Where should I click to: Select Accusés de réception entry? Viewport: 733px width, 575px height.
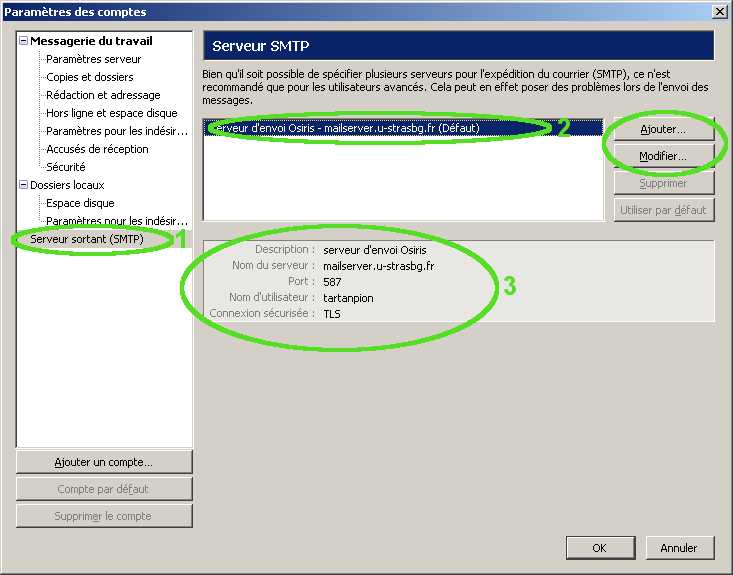97,149
